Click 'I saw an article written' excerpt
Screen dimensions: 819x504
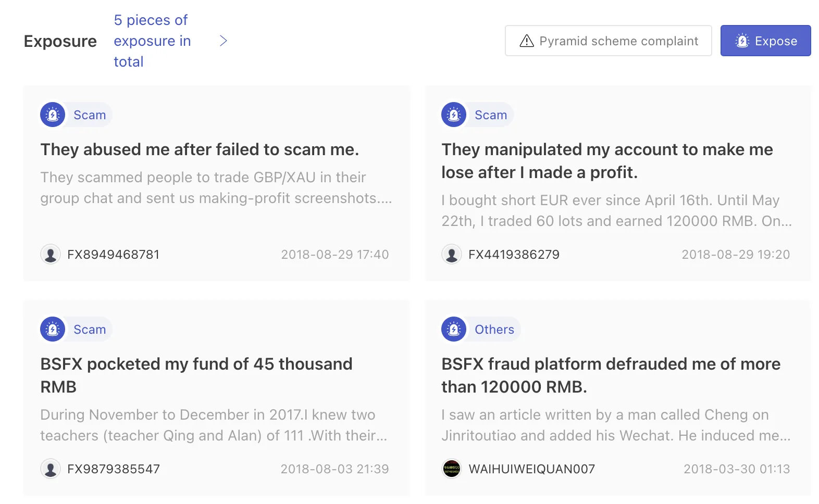616,425
